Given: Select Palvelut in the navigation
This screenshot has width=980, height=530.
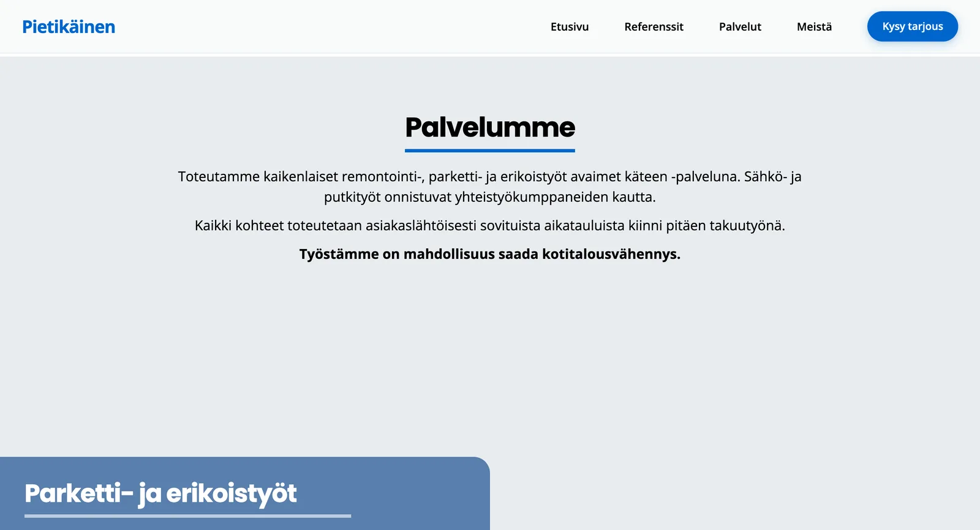Looking at the screenshot, I should 740,27.
